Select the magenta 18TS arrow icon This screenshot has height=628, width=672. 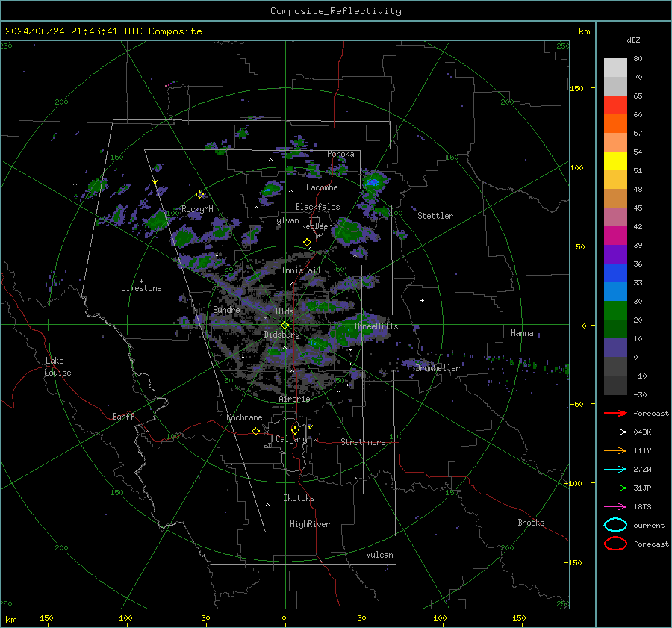coord(615,507)
